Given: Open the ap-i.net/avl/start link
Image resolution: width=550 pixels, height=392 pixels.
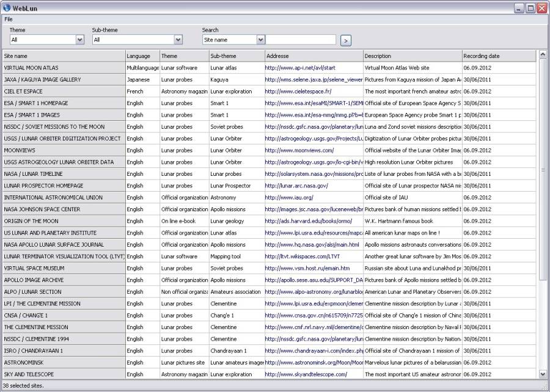Looking at the screenshot, I should (300, 68).
